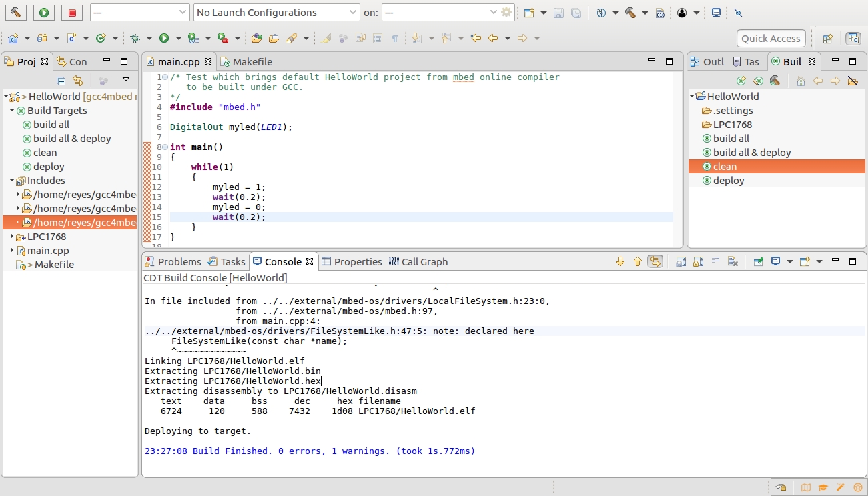Click the Debug bug icon in toolbar
The width and height of the screenshot is (868, 496).
pyautogui.click(x=135, y=39)
